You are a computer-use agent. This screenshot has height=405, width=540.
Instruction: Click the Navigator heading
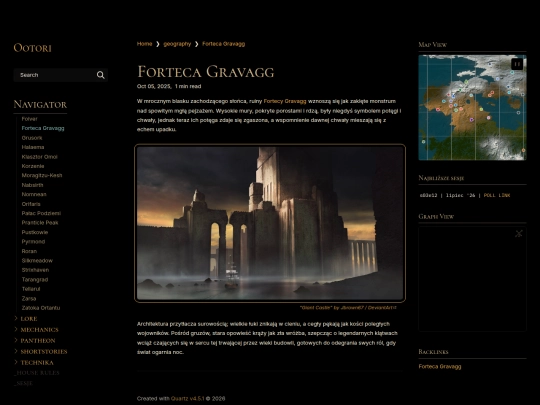tap(40, 104)
